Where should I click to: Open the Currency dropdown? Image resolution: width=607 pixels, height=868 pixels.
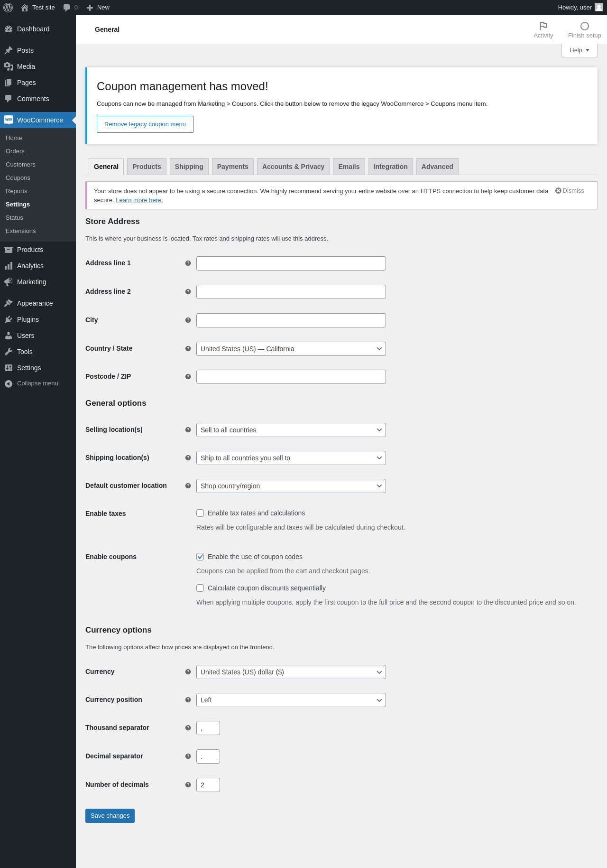(x=291, y=672)
